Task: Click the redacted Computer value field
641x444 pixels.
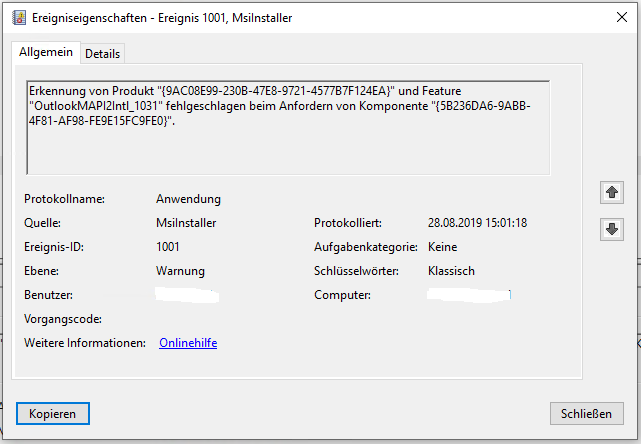Action: 468,295
